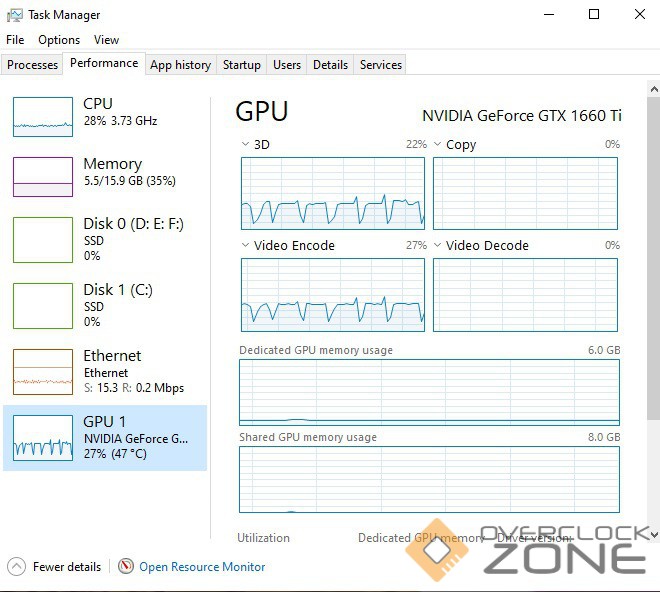Open the Video Encode graph dropdown
The width and height of the screenshot is (660, 592).
[246, 245]
